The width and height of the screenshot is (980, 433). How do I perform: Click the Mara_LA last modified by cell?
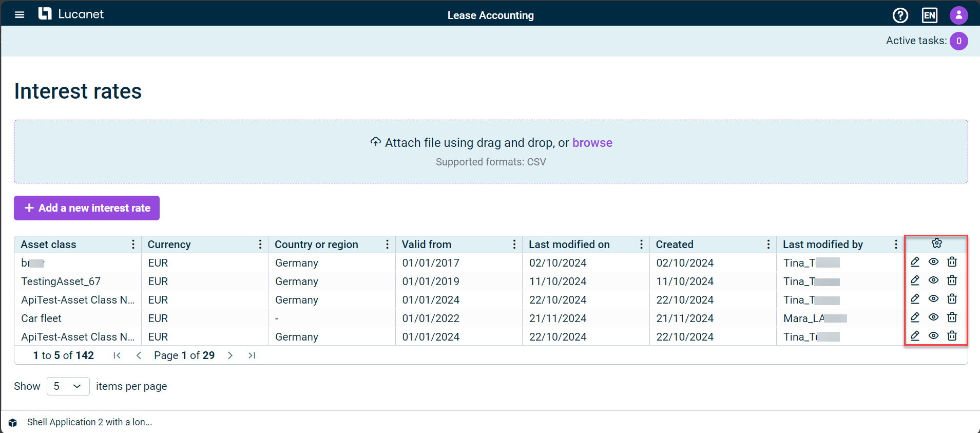(x=840, y=318)
